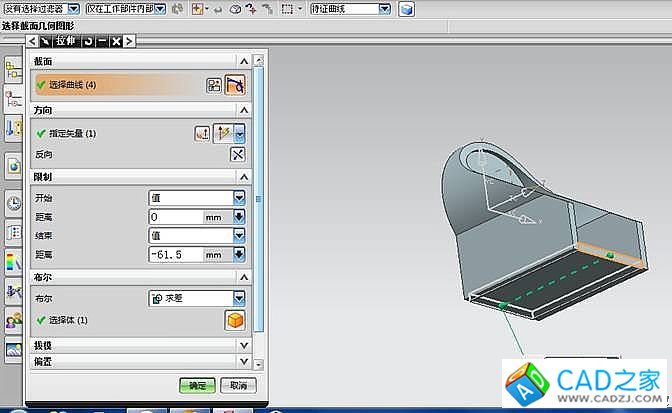Expand the 拔模 draft section
This screenshot has width=672, height=413.
[x=243, y=344]
